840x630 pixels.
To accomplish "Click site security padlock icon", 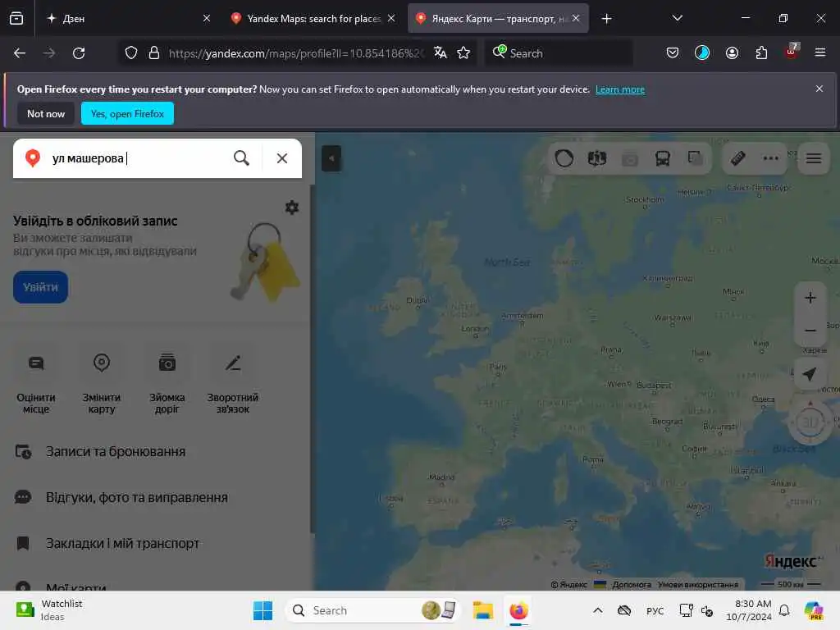I will point(154,53).
